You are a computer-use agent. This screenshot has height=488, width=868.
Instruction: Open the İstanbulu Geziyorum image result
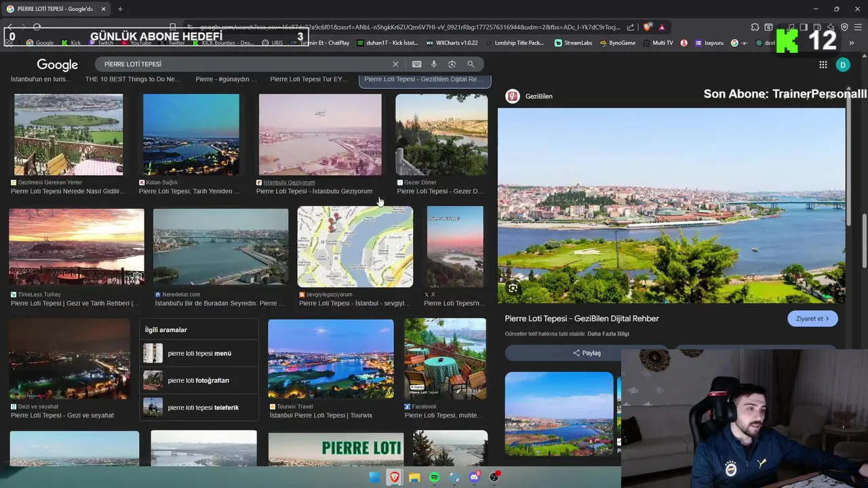point(320,135)
